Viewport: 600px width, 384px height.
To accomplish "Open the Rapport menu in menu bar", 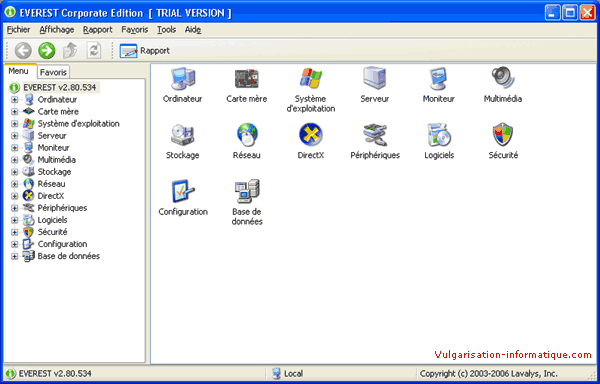I will point(98,29).
